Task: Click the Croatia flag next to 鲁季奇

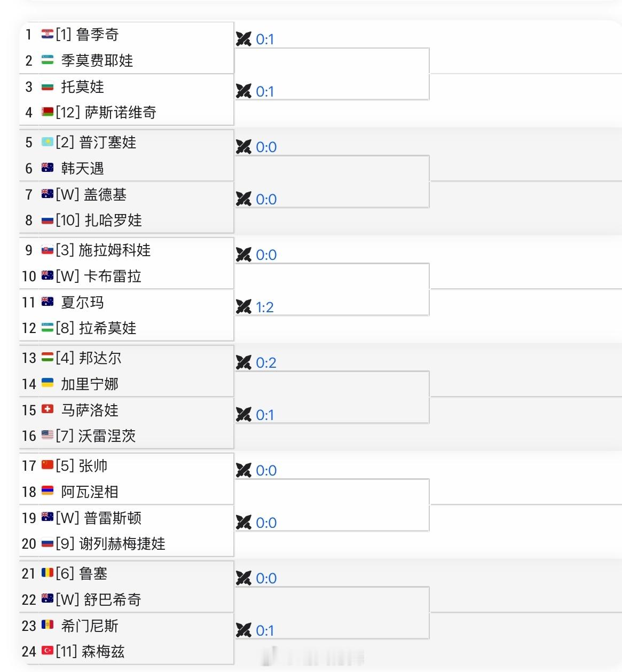Action: [x=47, y=34]
